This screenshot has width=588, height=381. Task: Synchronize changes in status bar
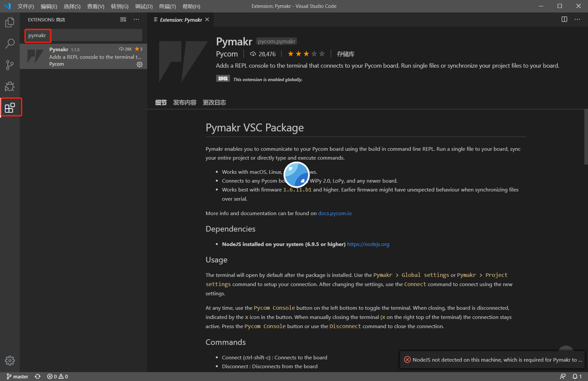(38, 376)
